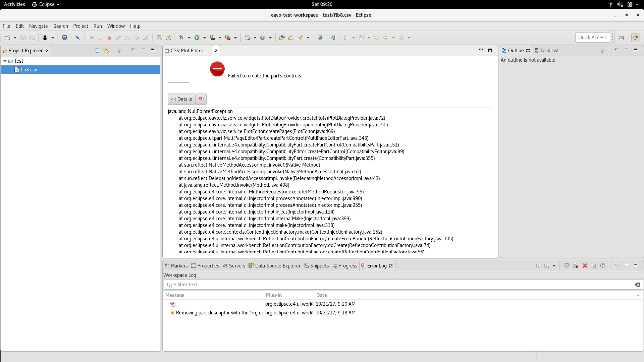Switch to the Progress tab

coord(345,266)
